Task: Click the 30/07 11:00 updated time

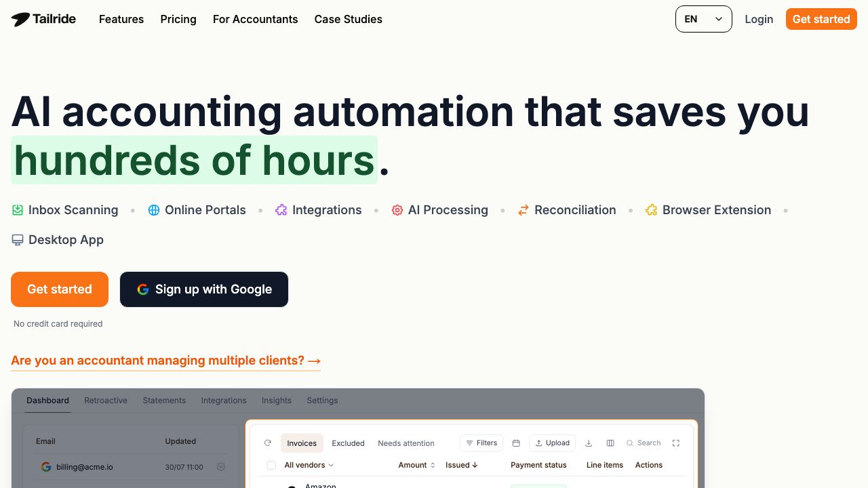Action: pyautogui.click(x=184, y=467)
